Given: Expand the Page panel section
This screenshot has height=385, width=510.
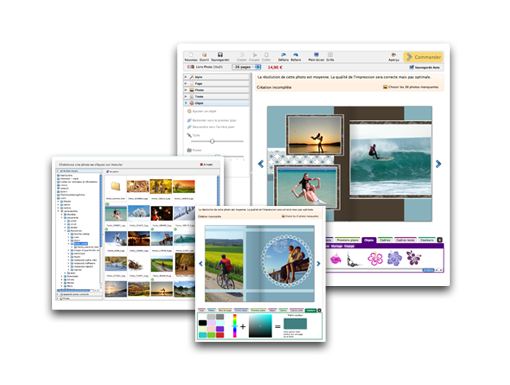Looking at the screenshot, I should (216, 84).
